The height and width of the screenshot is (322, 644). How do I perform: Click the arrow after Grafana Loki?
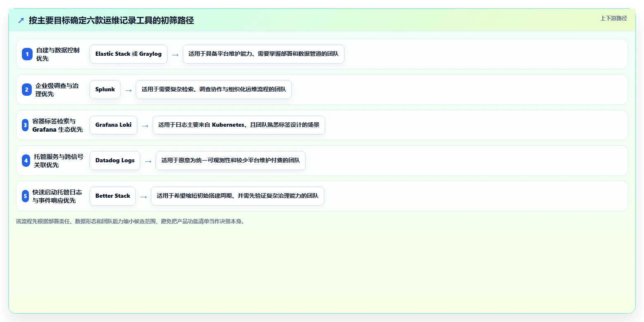(x=145, y=125)
